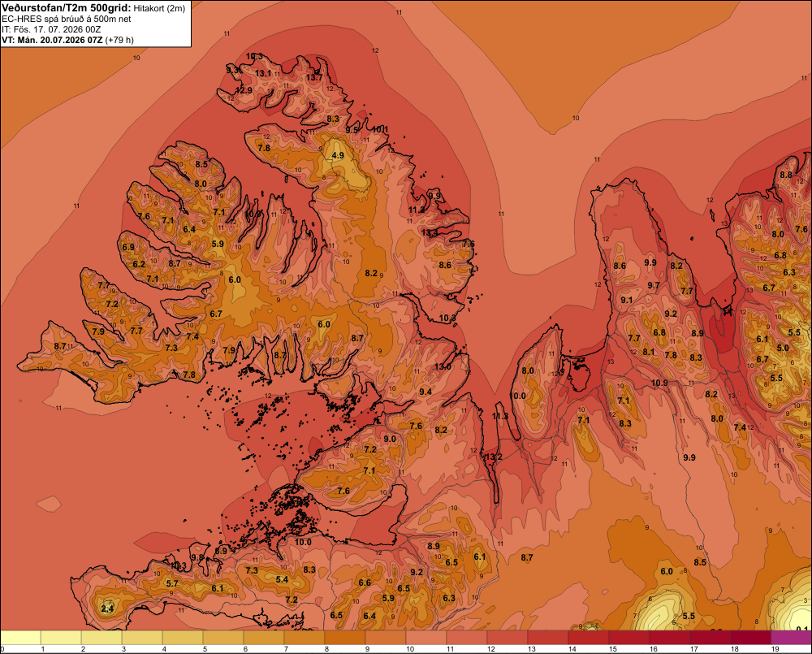Click the 9.8 temperature value on the map

[197, 557]
